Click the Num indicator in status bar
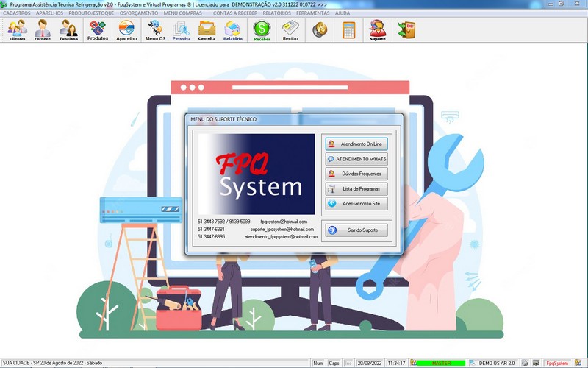 [318, 363]
